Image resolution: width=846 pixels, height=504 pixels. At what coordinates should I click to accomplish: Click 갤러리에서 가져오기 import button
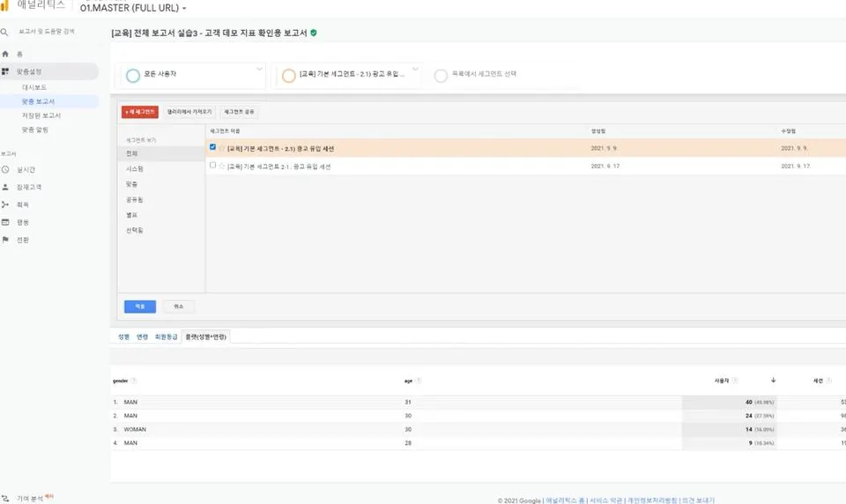(189, 112)
